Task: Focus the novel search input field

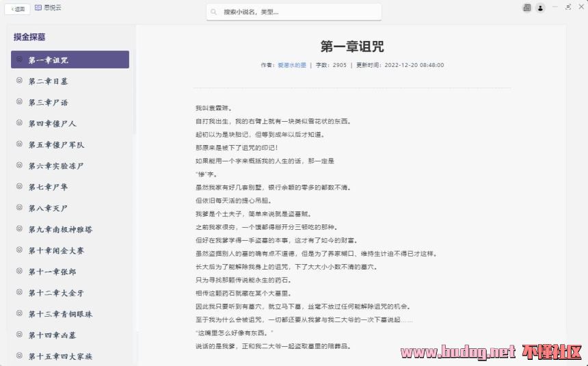Action: 294,12
